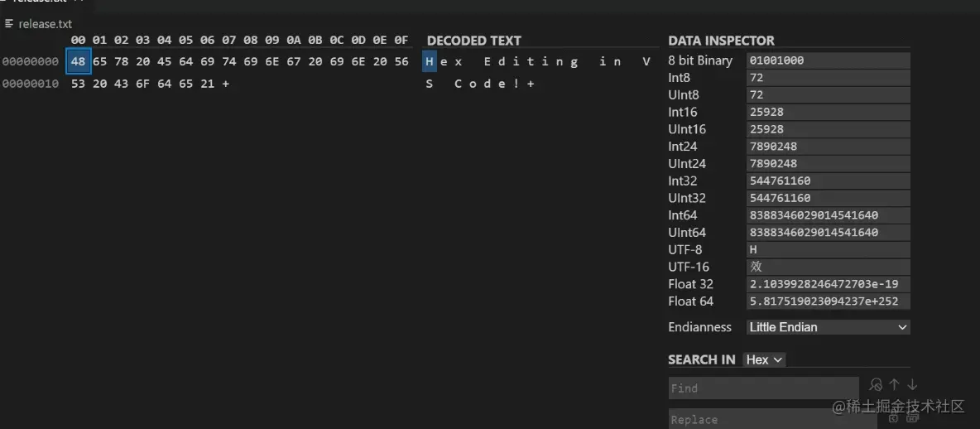Click the UInt8 value field

[x=829, y=95]
